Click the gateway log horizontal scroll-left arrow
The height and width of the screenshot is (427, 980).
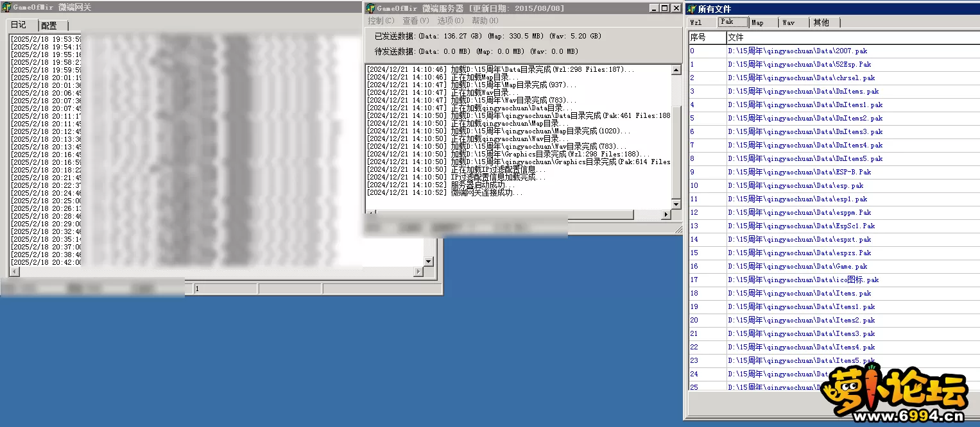pyautogui.click(x=14, y=272)
